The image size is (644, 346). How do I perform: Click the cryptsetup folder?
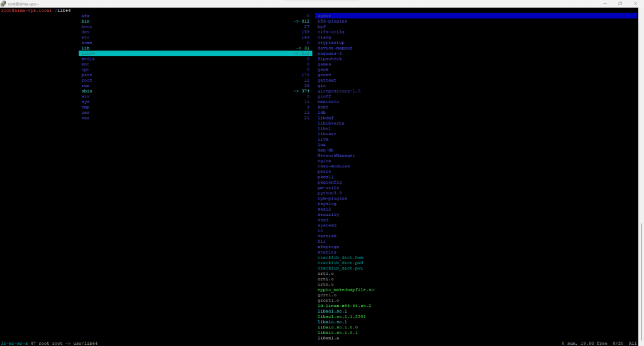point(331,43)
